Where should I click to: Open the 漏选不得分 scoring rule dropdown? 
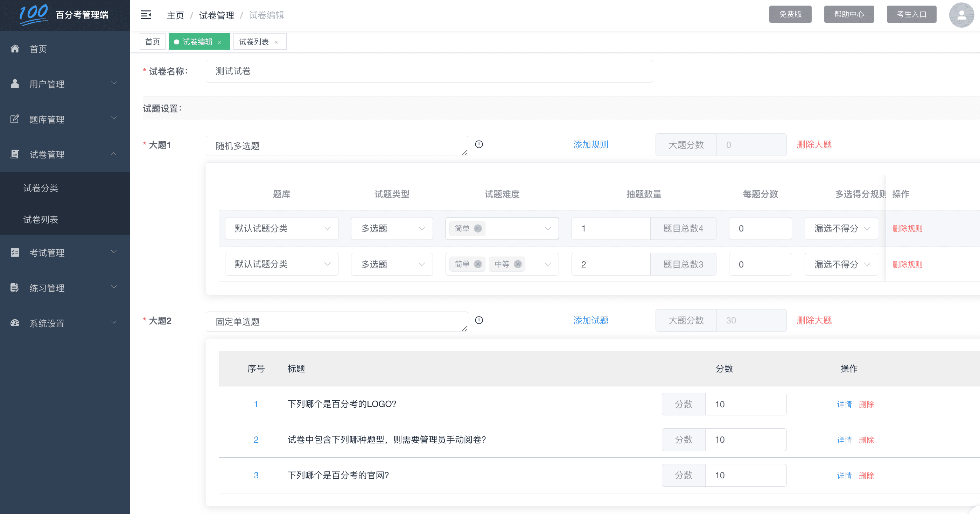pos(841,228)
